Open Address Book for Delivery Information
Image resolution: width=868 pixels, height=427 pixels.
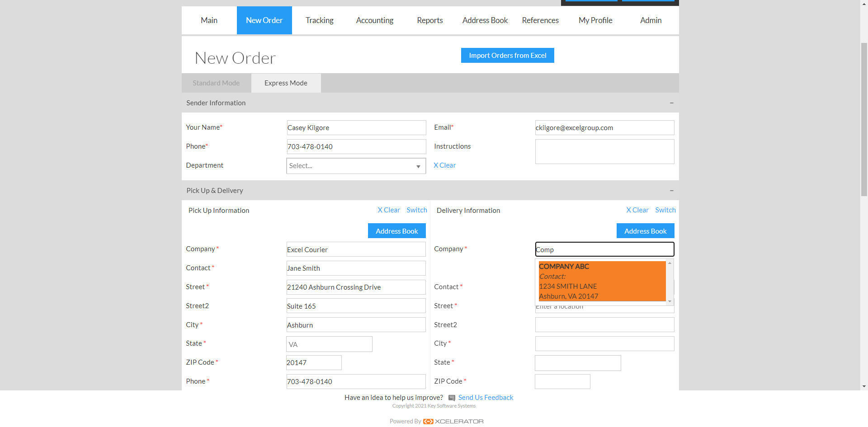point(646,231)
